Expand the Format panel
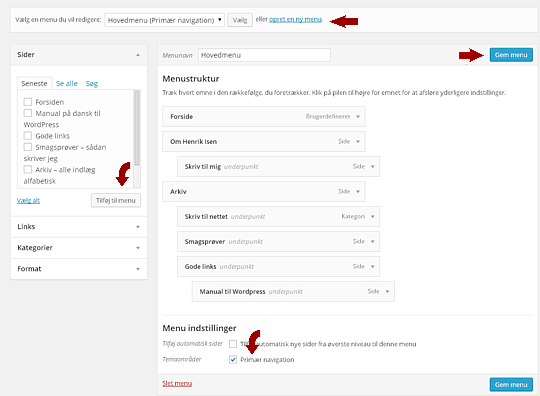This screenshot has height=396, width=540. point(79,269)
